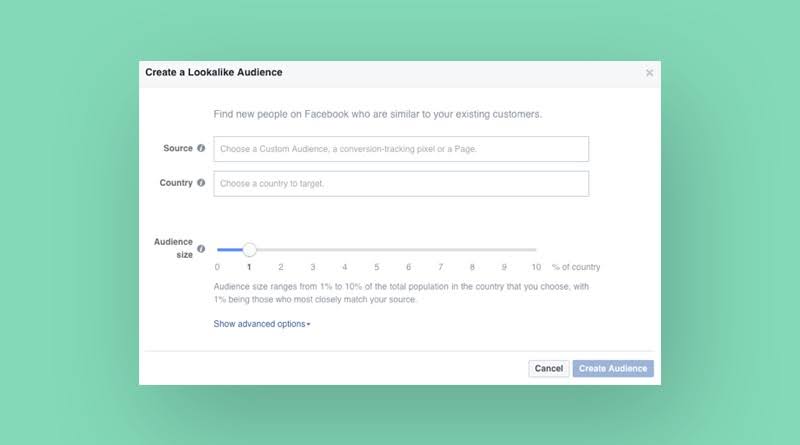Image resolution: width=800 pixels, height=445 pixels.
Task: Click the Create Audience button
Action: (x=613, y=368)
